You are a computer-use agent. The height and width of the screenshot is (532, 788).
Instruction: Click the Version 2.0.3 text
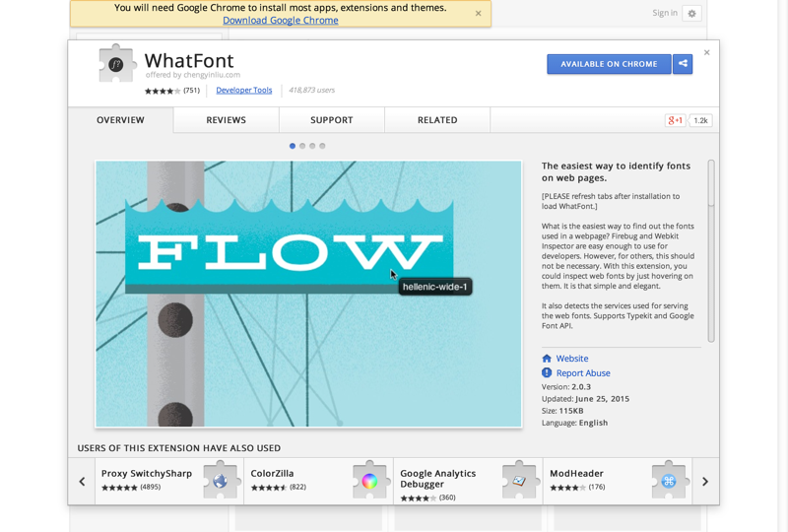pyautogui.click(x=565, y=386)
